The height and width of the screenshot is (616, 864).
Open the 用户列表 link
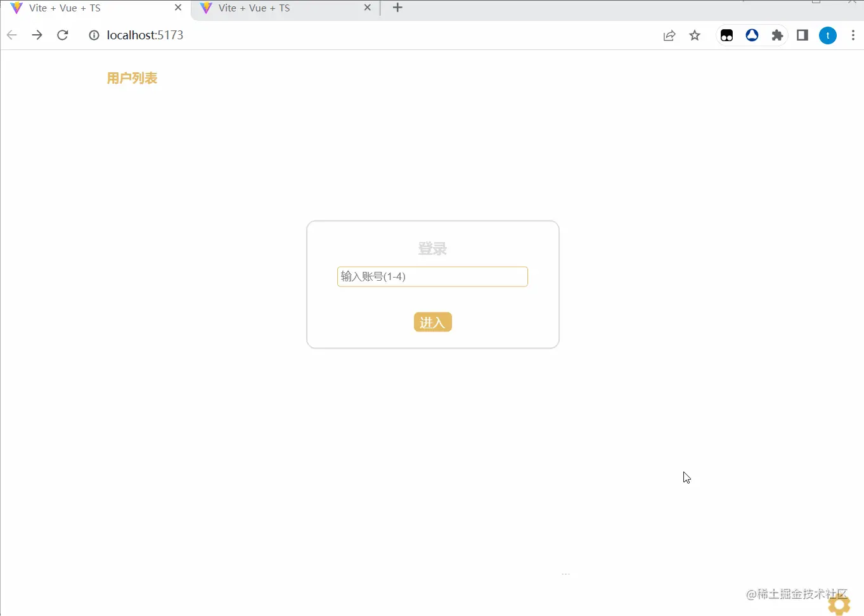[x=132, y=78]
